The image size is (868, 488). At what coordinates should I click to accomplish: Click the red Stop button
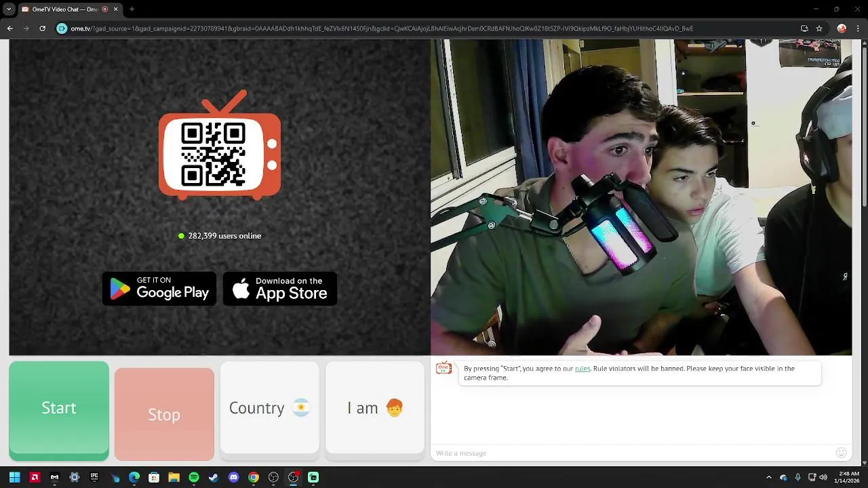click(x=164, y=414)
